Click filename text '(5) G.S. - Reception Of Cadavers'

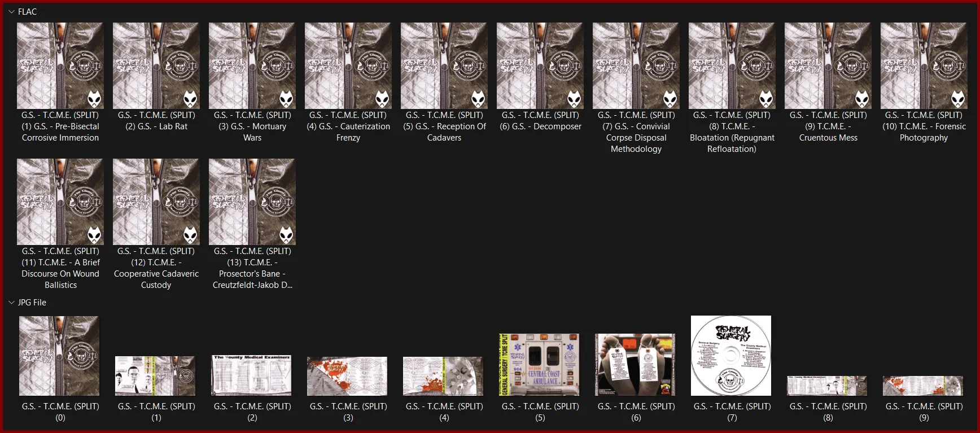pyautogui.click(x=444, y=132)
